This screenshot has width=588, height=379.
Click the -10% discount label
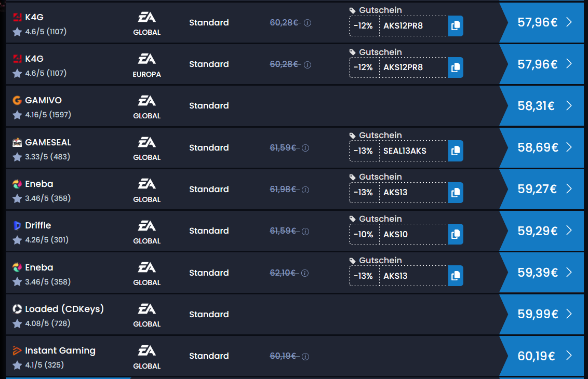click(x=363, y=234)
